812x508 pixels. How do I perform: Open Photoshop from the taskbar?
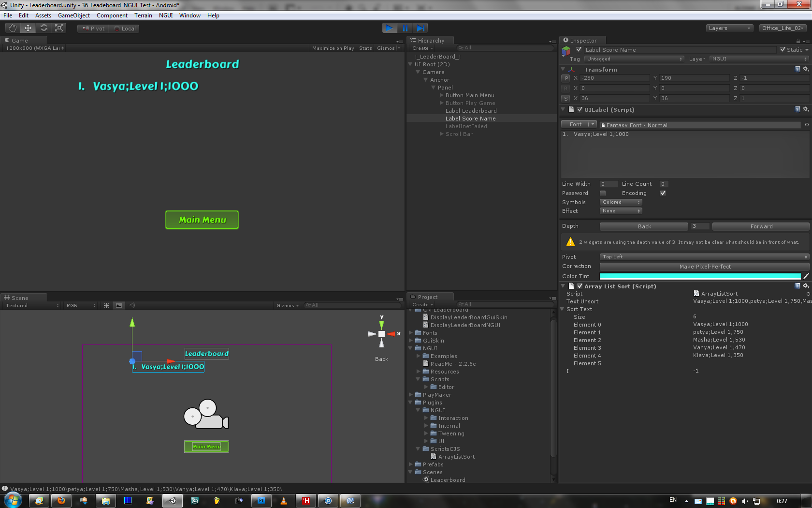click(261, 501)
